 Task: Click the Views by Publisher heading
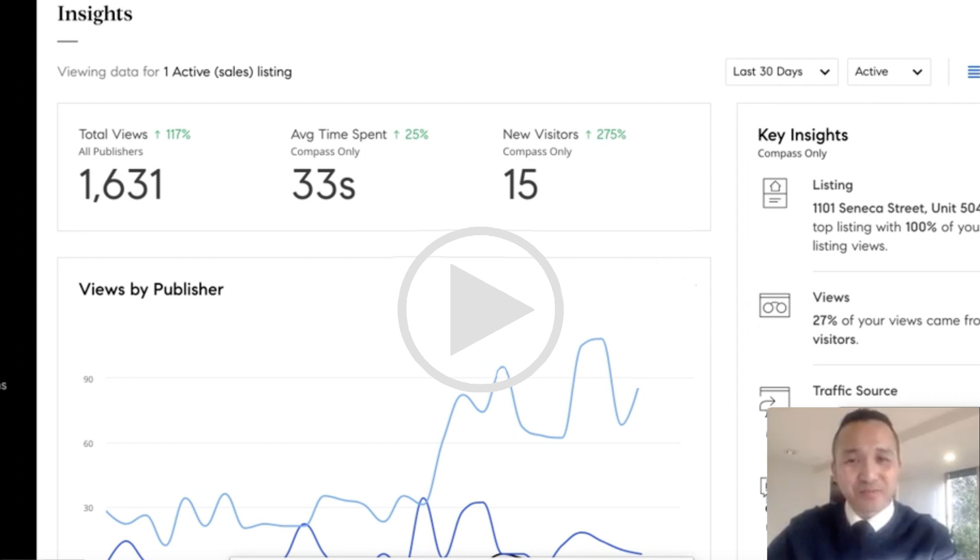[x=151, y=289]
